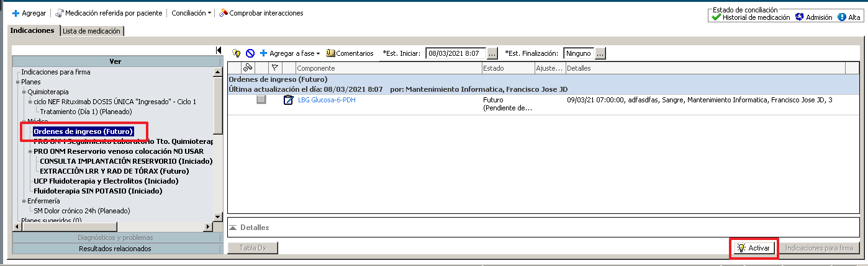The image size is (868, 266).
Task: Open the Conciliación dropdown menu
Action: [191, 13]
